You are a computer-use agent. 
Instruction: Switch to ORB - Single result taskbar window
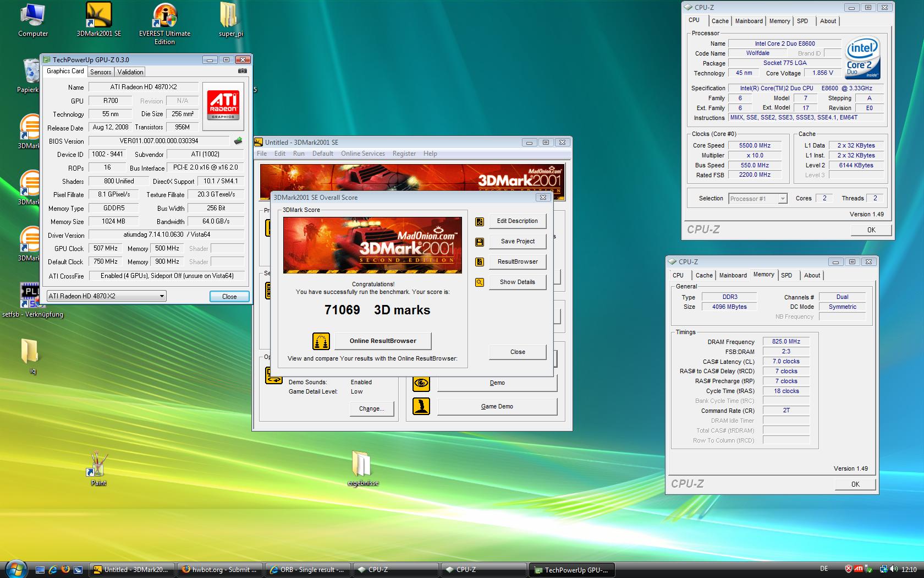pyautogui.click(x=308, y=570)
